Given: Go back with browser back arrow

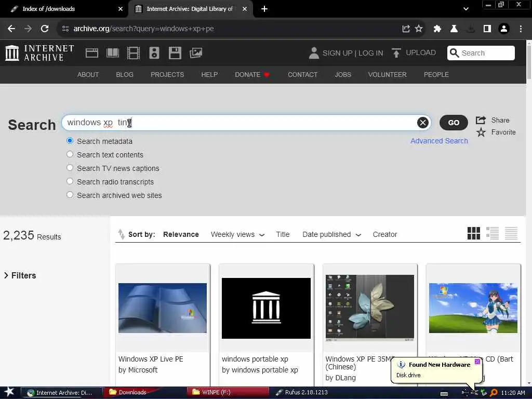Looking at the screenshot, I should (11, 29).
